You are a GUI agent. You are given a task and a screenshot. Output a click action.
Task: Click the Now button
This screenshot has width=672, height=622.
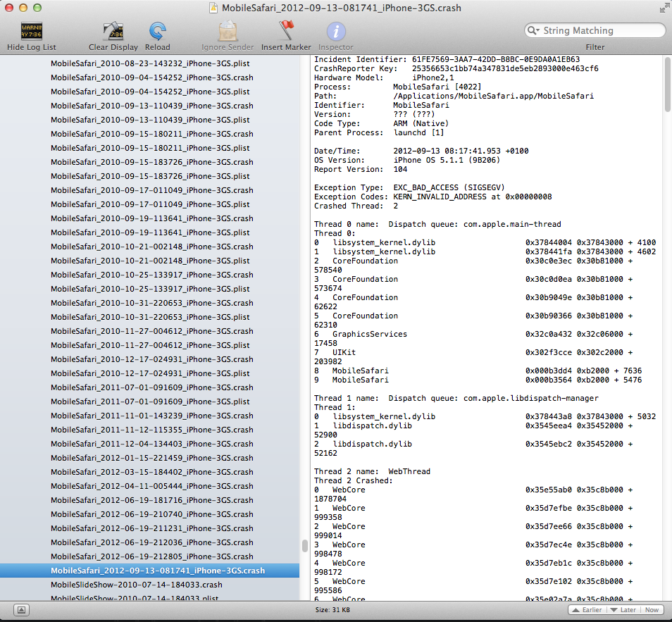(652, 609)
